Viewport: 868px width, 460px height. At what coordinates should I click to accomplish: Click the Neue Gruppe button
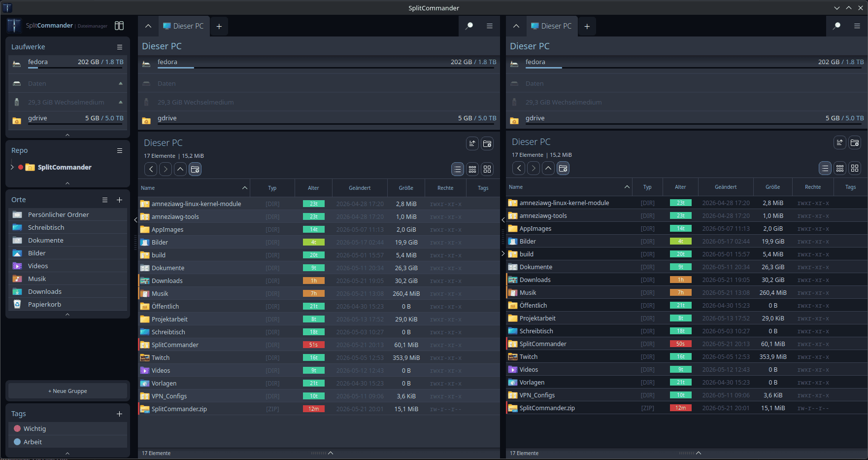tap(67, 391)
